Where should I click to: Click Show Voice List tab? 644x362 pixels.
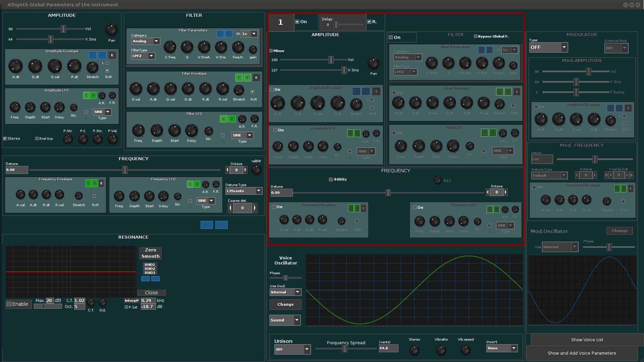587,340
